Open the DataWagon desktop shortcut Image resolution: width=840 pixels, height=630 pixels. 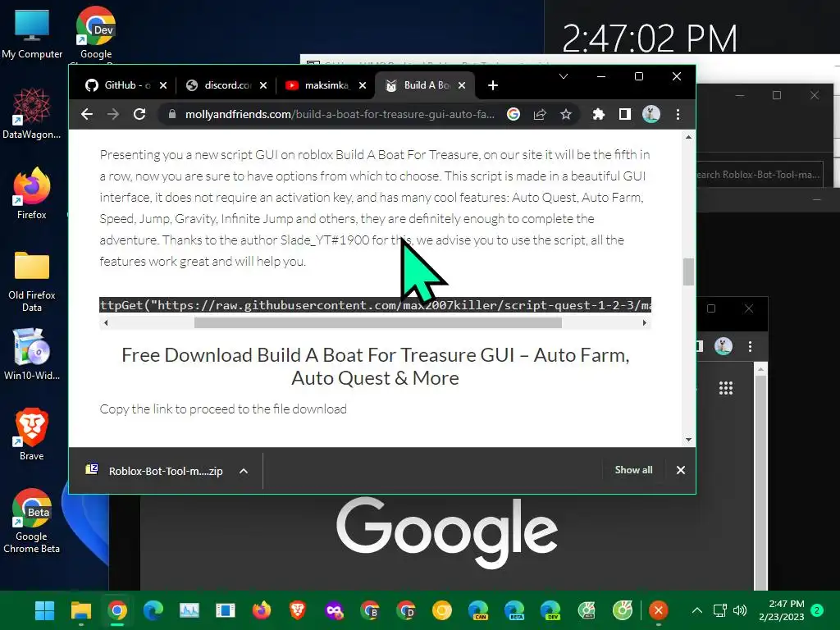click(x=32, y=114)
